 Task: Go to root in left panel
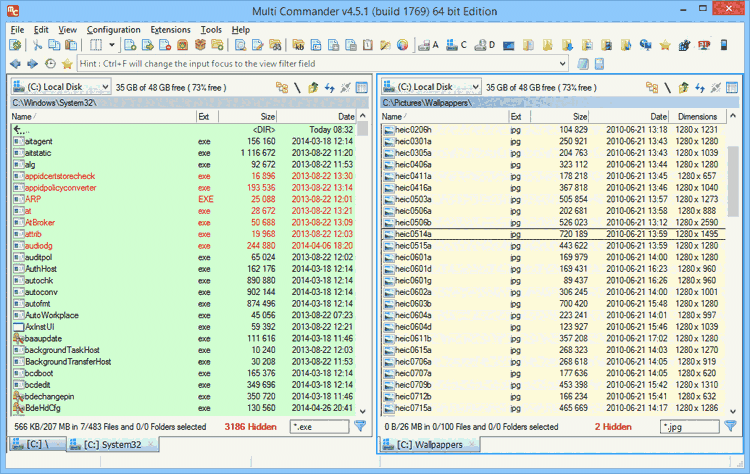pos(297,88)
